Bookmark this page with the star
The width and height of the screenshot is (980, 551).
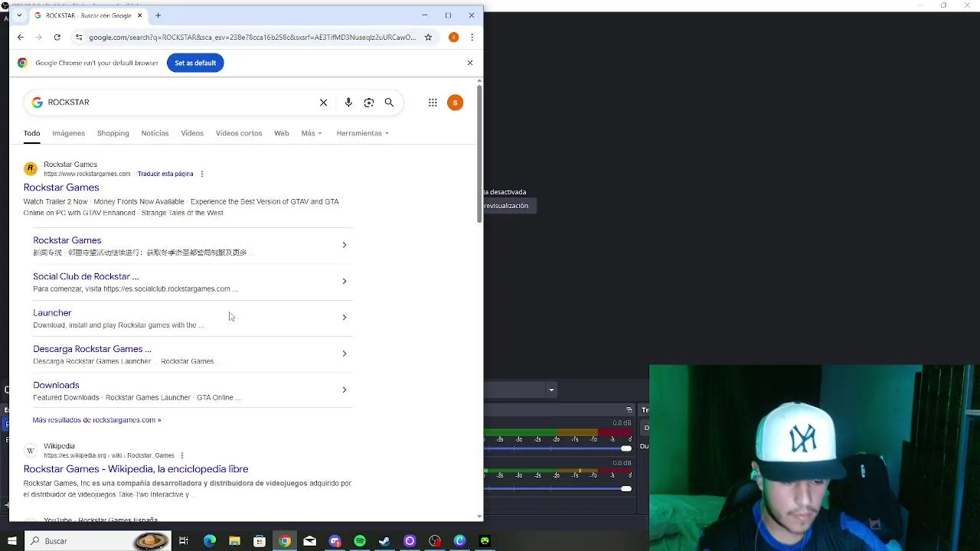click(x=428, y=37)
